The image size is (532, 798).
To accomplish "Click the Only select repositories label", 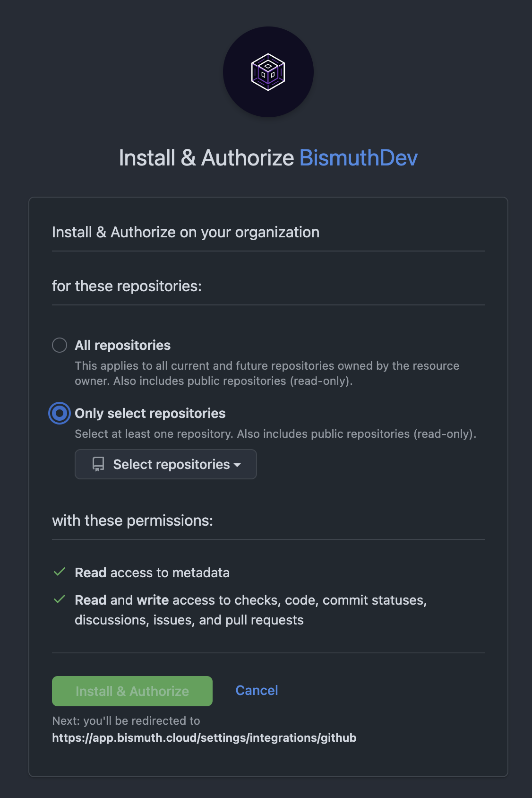I will 150,413.
